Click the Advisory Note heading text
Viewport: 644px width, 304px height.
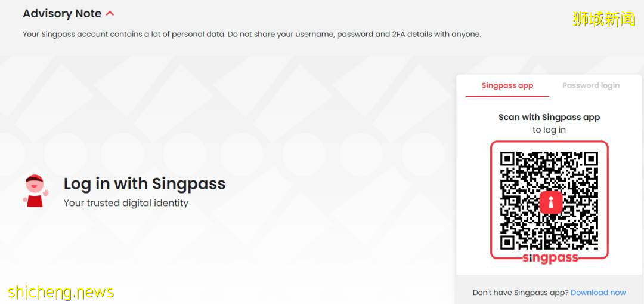point(62,13)
